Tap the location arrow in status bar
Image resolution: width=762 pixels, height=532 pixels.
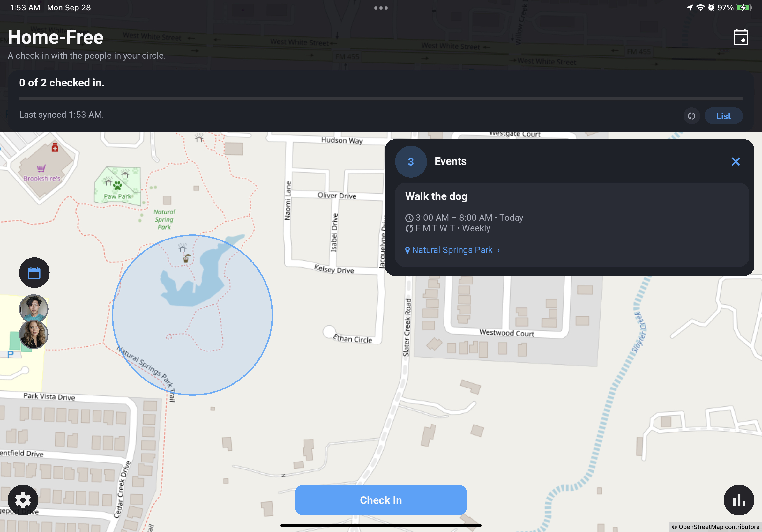(690, 8)
